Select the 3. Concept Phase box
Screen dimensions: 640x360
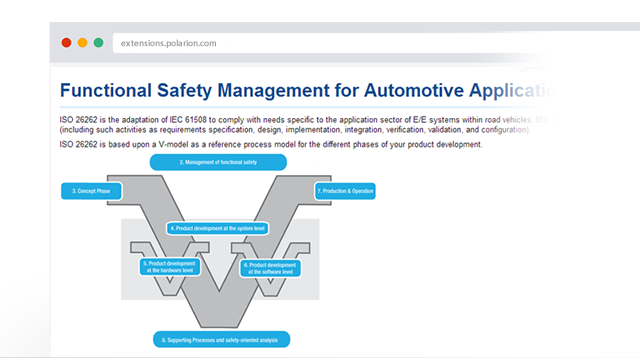(91, 191)
